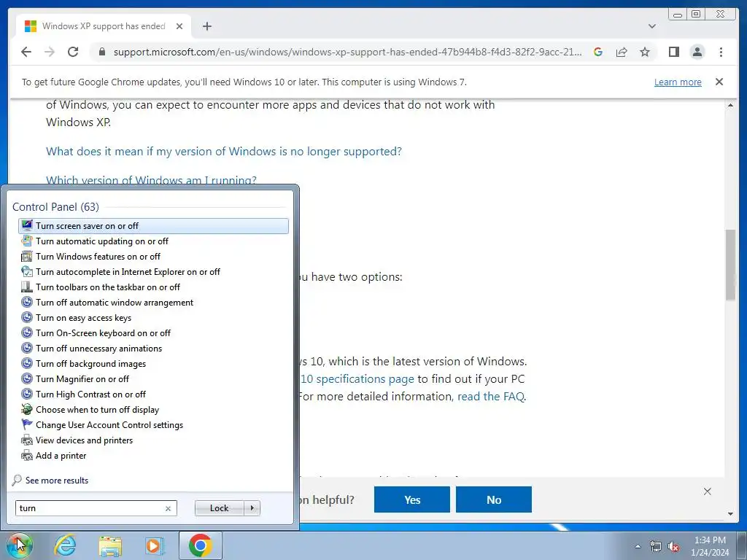Open Windows Explorer from the taskbar

[x=110, y=545]
